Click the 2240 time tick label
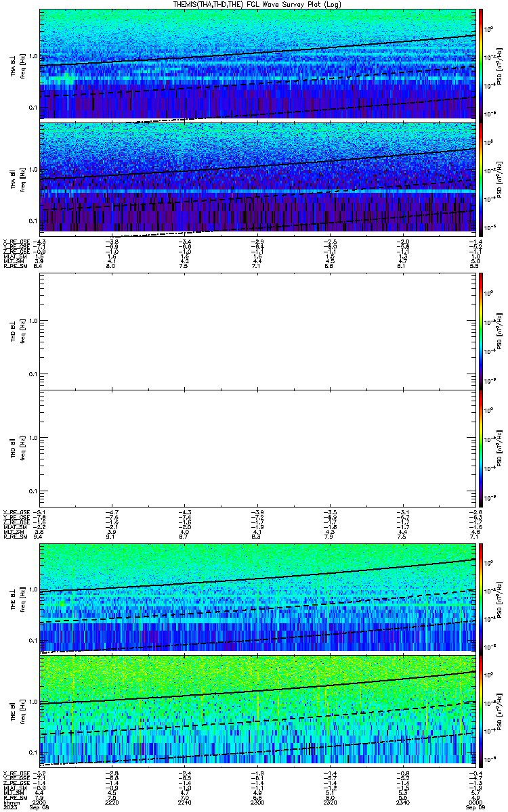The image size is (508, 812). tap(185, 802)
